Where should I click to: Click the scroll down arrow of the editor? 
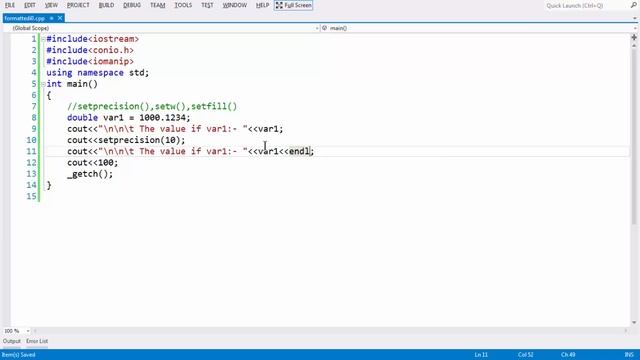point(634,322)
